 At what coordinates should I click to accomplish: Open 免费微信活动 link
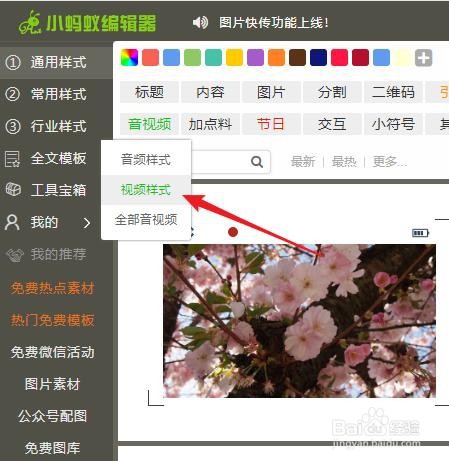[52, 352]
